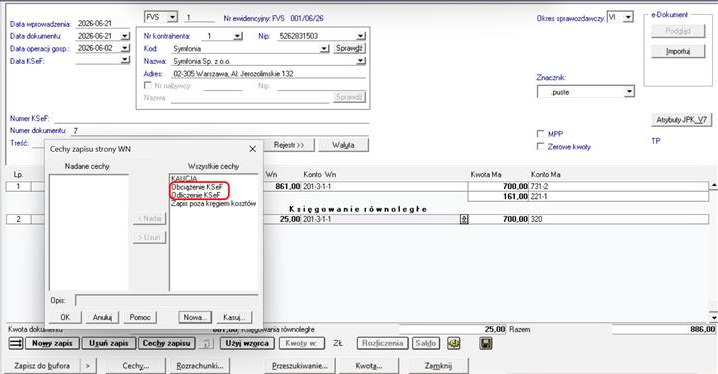Click the green-yellow icon next to Saldo
718x374 pixels.
click(454, 343)
